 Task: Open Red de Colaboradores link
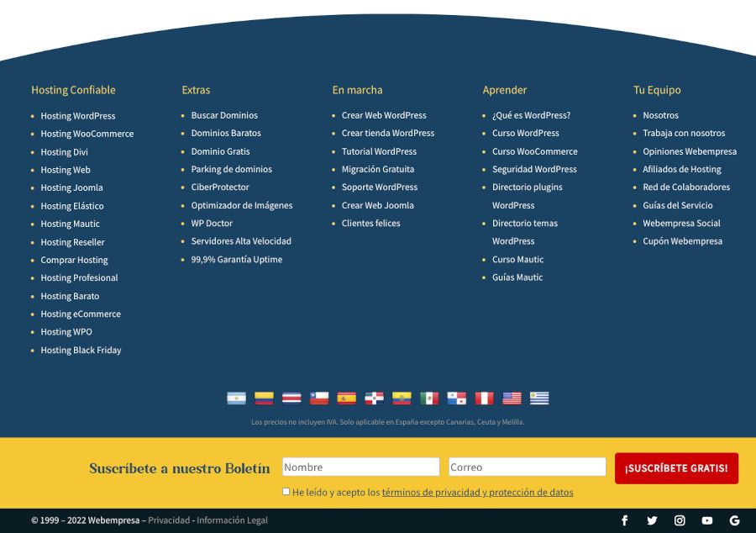pyautogui.click(x=686, y=187)
